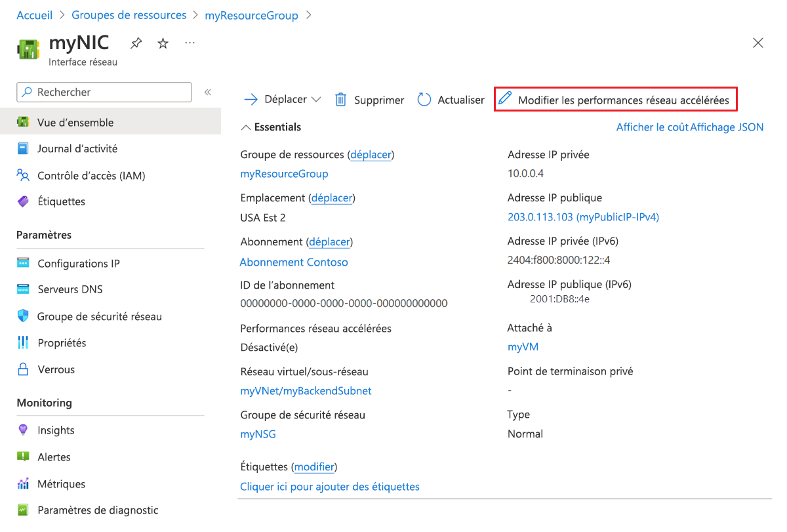Click the Supprimer trash icon
Image resolution: width=787 pixels, height=532 pixels.
coord(340,100)
